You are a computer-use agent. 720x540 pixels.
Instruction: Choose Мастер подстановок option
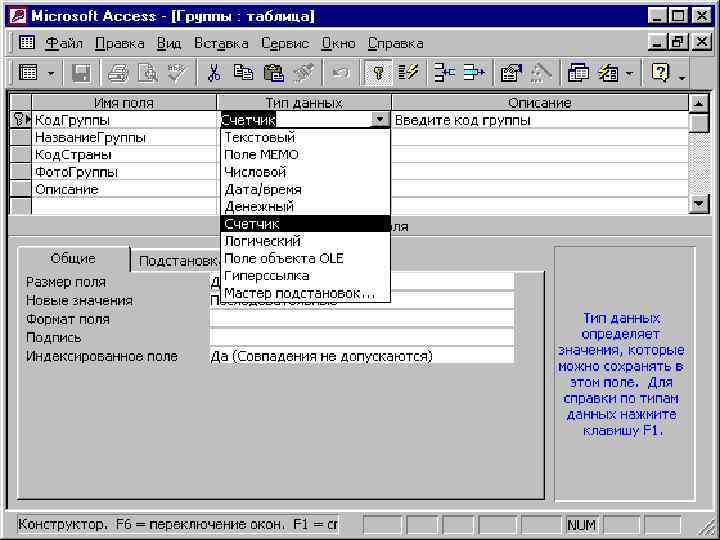pyautogui.click(x=305, y=293)
